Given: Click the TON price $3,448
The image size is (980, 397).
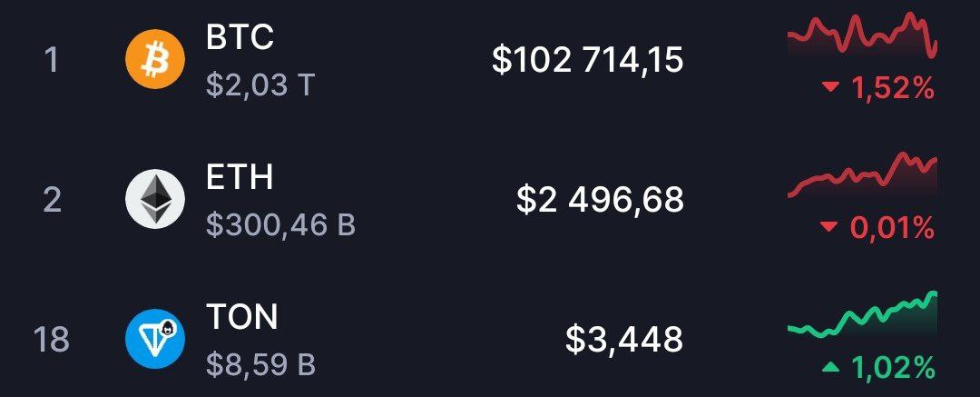Looking at the screenshot, I should click(624, 340).
